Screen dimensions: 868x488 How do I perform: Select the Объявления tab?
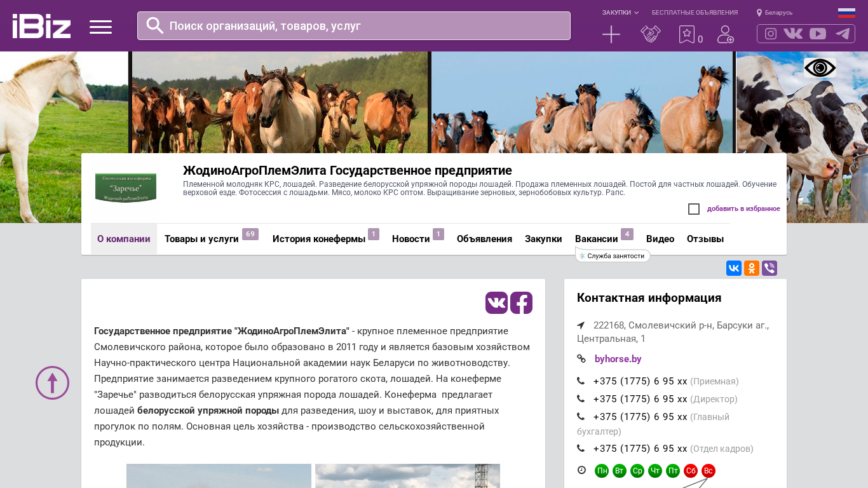484,239
